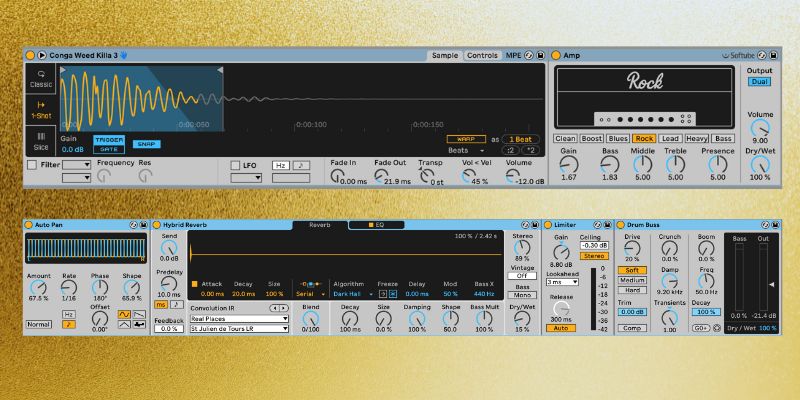
Task: Select the random waveform in Auto Pan
Action: 139,324
